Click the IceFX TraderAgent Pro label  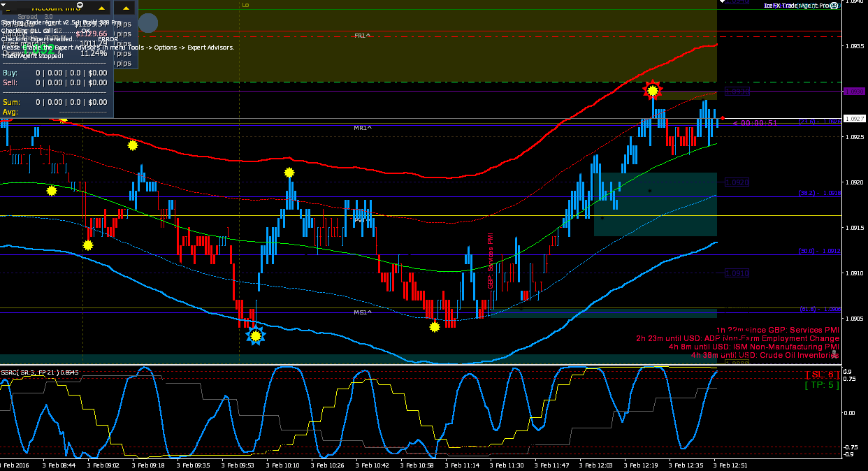(x=796, y=5)
